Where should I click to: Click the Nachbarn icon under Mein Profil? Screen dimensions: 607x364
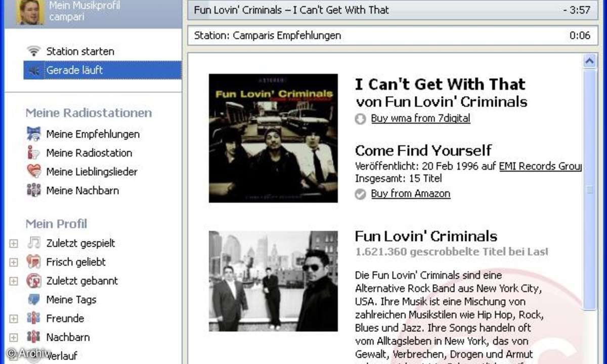[x=34, y=337]
